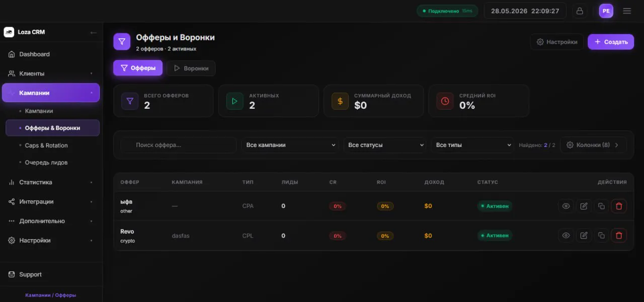
Task: Open Dashboard from the sidebar
Action: tap(51, 54)
